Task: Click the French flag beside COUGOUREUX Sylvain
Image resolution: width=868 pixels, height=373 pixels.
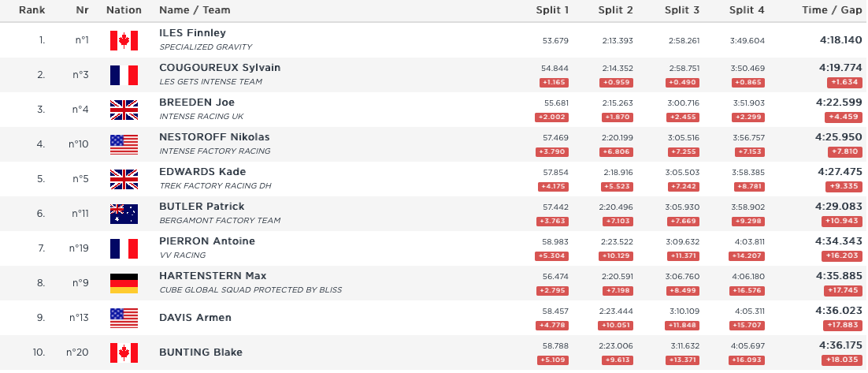Action: coord(124,75)
